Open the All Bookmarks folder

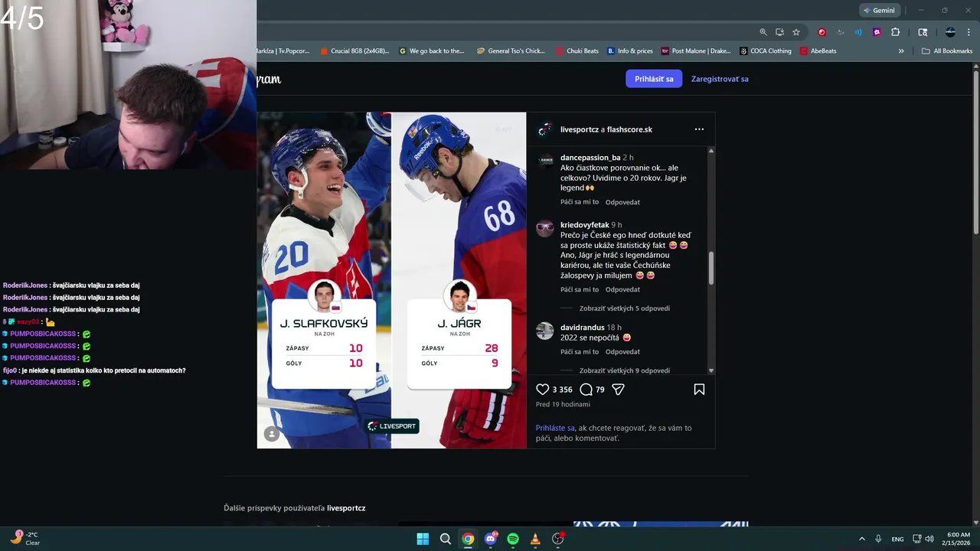tap(947, 51)
